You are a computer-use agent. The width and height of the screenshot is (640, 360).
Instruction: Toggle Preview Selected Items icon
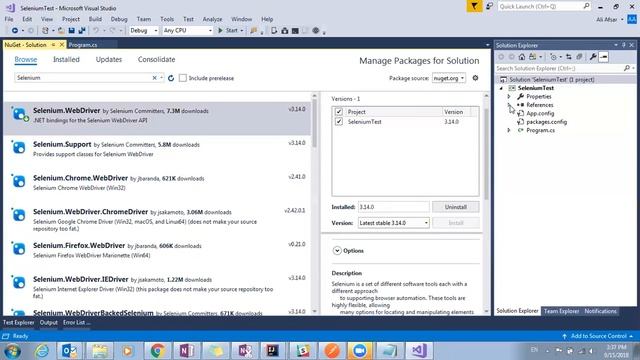[604, 57]
